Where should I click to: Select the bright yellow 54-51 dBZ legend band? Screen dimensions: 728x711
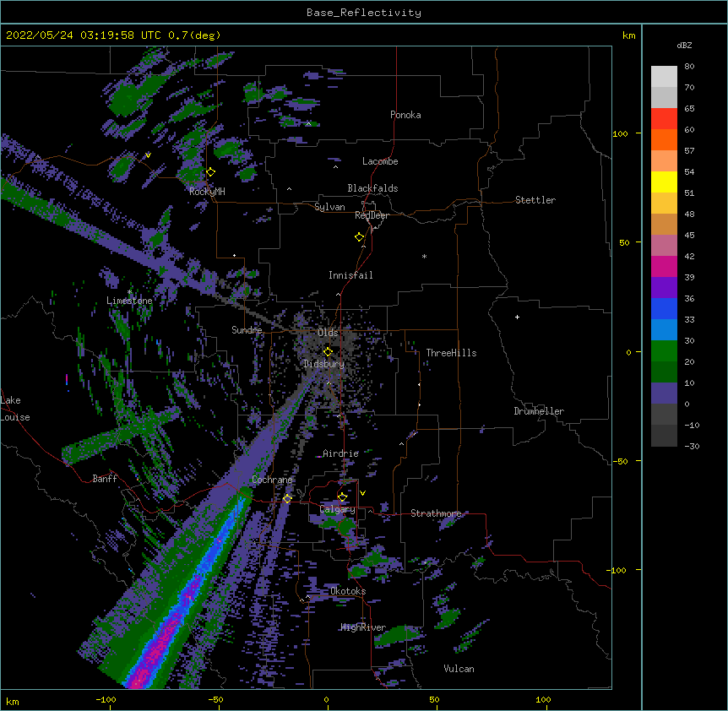[664, 182]
